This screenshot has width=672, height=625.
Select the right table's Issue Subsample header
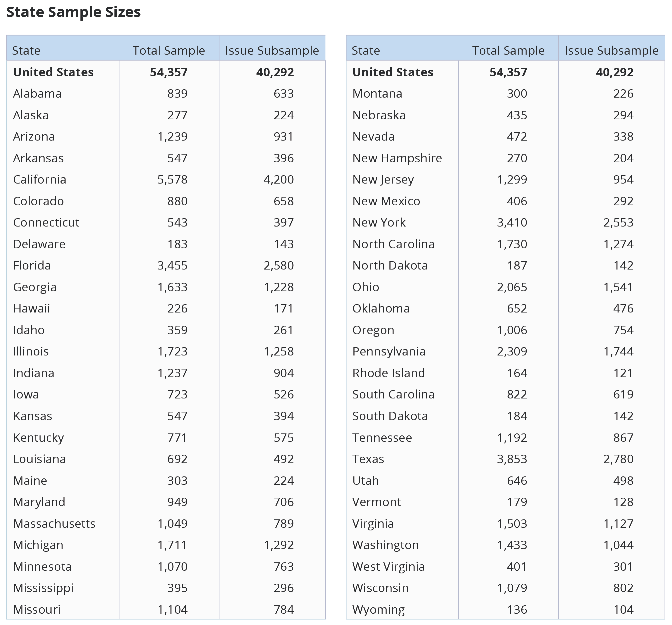pyautogui.click(x=611, y=50)
